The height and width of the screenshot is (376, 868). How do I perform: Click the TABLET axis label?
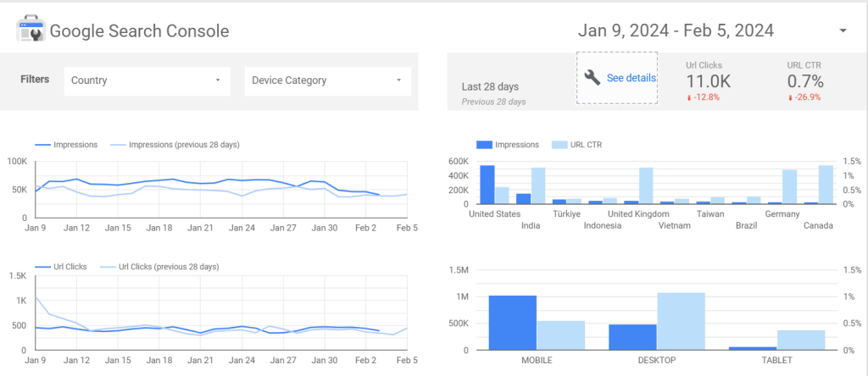pyautogui.click(x=777, y=361)
